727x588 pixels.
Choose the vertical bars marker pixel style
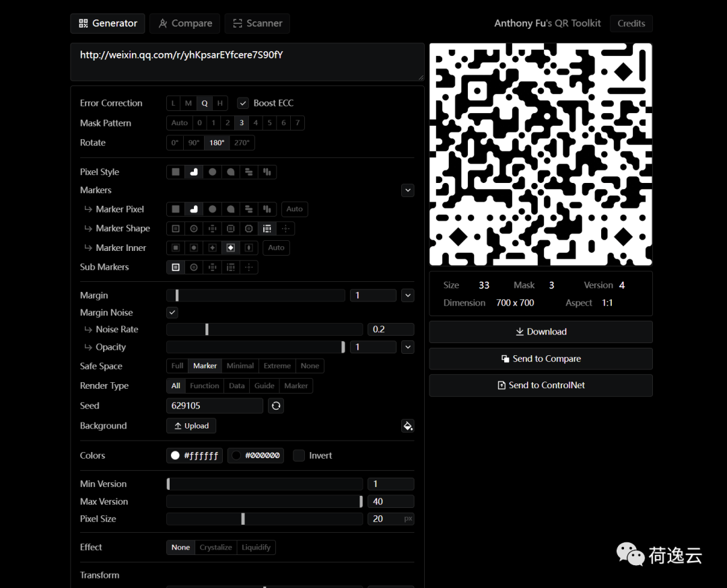(x=267, y=209)
